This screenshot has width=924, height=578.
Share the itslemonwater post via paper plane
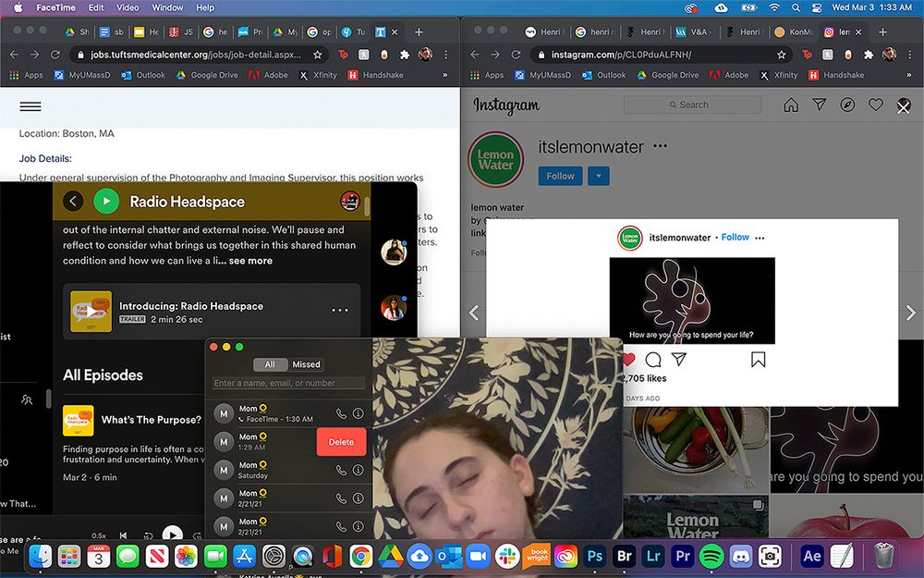[x=679, y=359]
